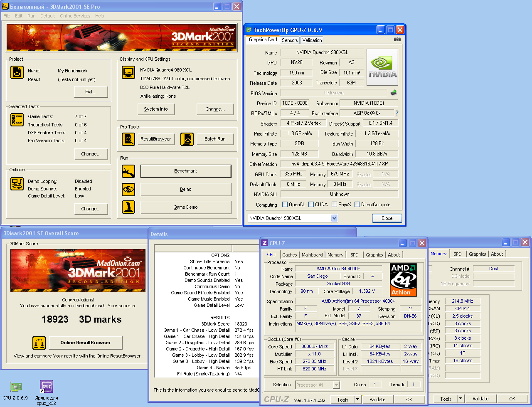The image size is (532, 407).
Task: Open the Caches tab in CPU-Z
Action: [x=290, y=255]
